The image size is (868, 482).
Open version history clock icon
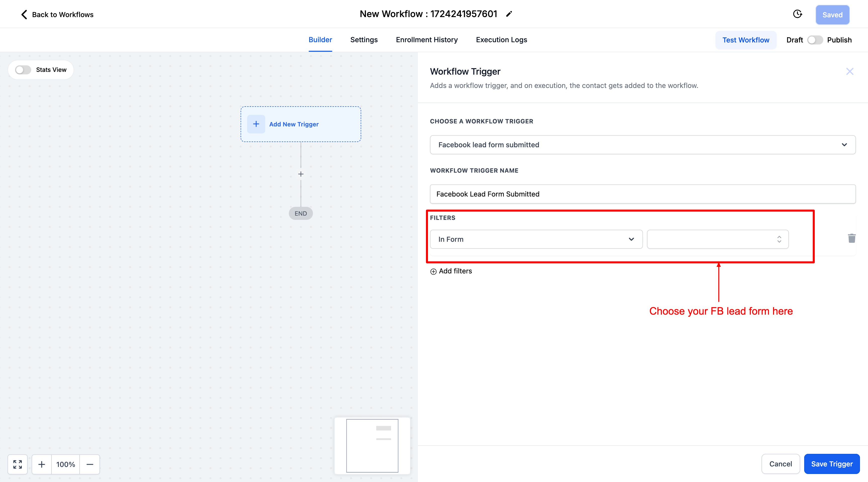pyautogui.click(x=798, y=14)
